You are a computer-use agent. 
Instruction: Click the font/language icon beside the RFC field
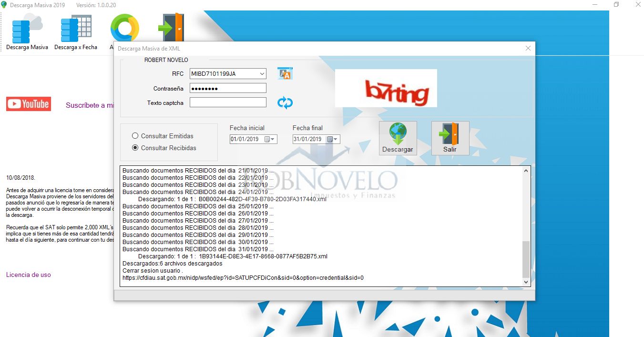pyautogui.click(x=285, y=72)
